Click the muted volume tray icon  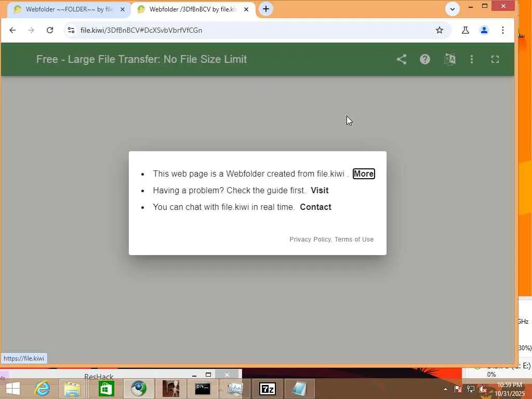(483, 389)
